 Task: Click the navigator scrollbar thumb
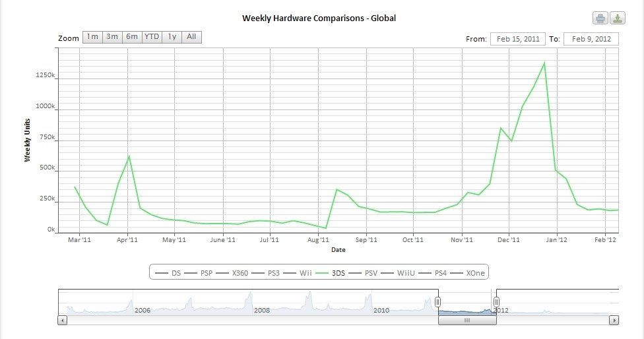(x=467, y=321)
